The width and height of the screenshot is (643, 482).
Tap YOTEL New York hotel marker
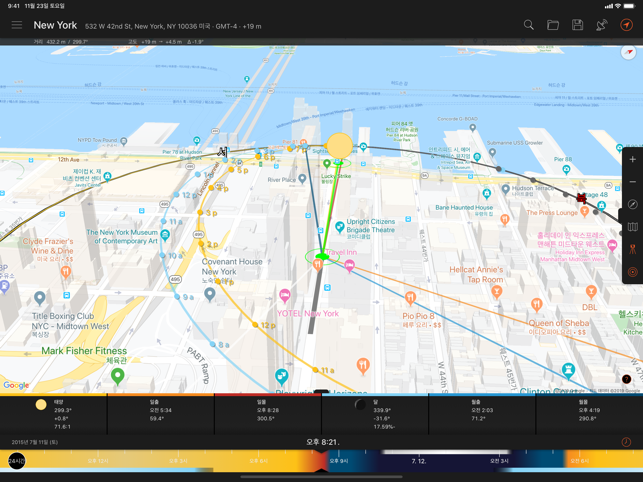tap(285, 295)
